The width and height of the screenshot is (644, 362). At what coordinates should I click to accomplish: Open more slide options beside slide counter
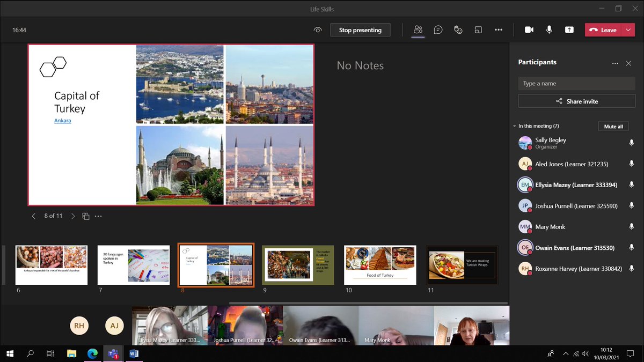click(x=98, y=216)
